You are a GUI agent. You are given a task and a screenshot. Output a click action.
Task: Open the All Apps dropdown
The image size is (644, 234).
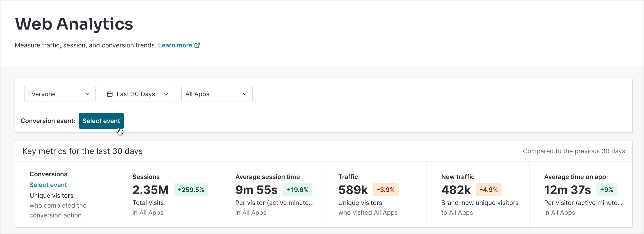pos(217,94)
